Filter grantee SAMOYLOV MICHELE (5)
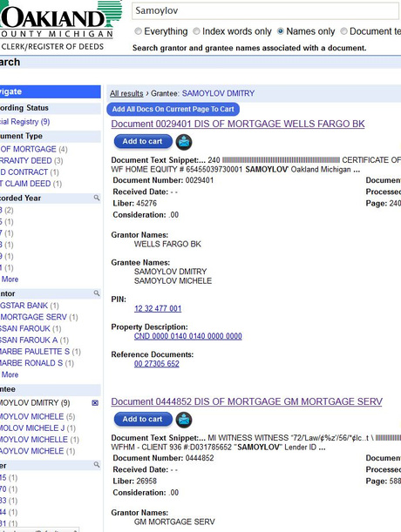 (37, 417)
